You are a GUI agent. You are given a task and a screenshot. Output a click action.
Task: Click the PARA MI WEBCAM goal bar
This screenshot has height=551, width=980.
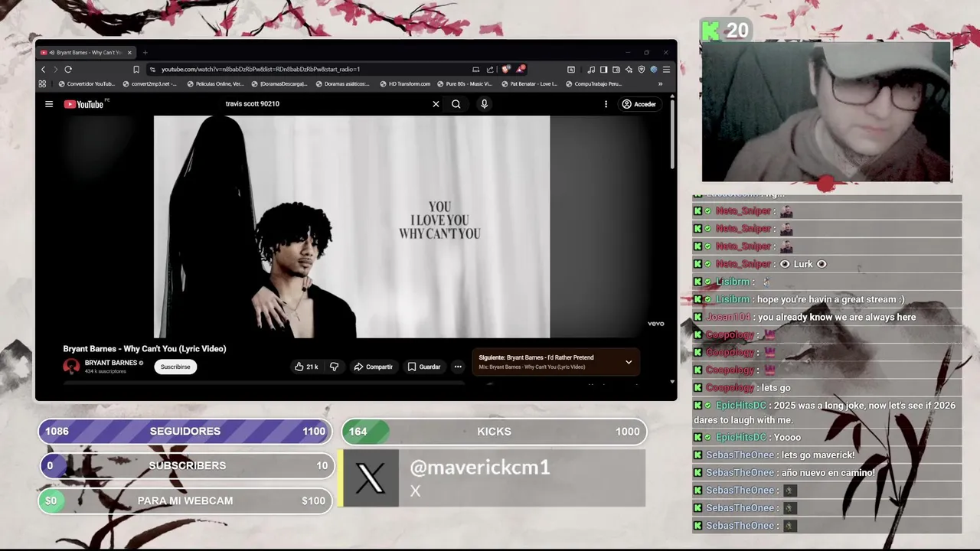[x=185, y=500]
